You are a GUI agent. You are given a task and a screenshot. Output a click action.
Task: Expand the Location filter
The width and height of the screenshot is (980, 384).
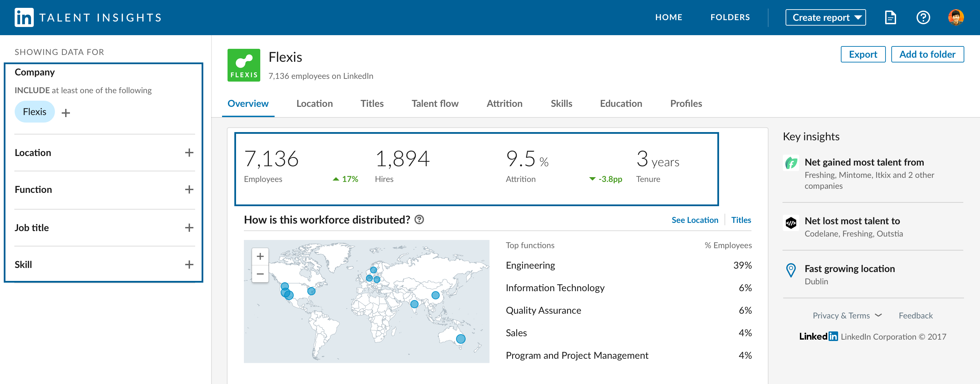189,153
